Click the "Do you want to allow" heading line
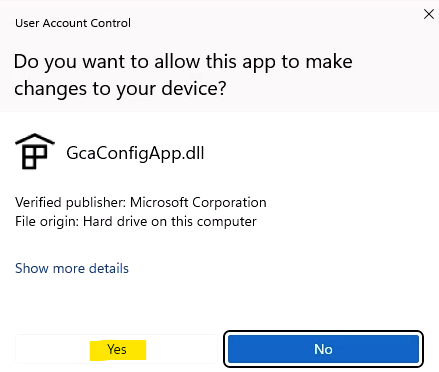 point(183,62)
